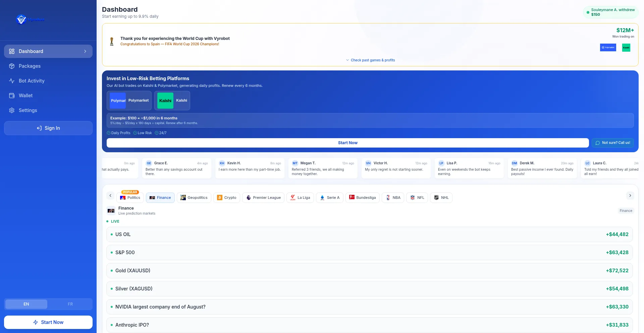Select the Finance category tab
The width and height of the screenshot is (644, 333).
coord(160,198)
